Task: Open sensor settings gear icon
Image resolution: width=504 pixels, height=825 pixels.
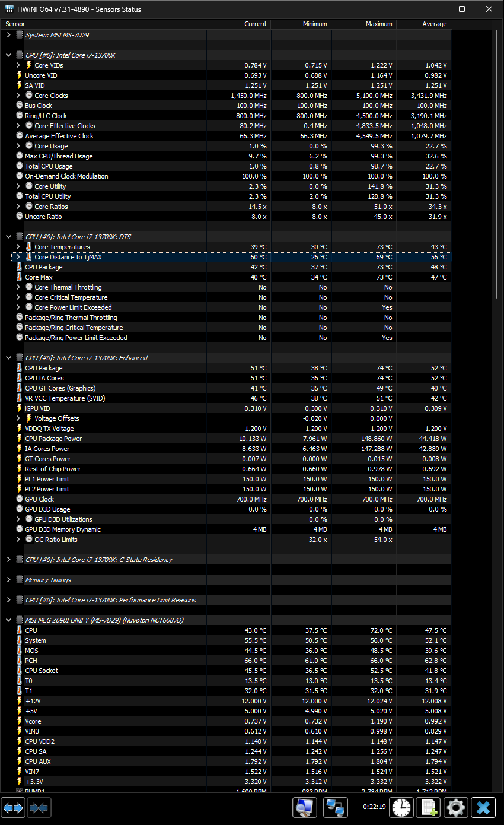Action: click(x=456, y=808)
